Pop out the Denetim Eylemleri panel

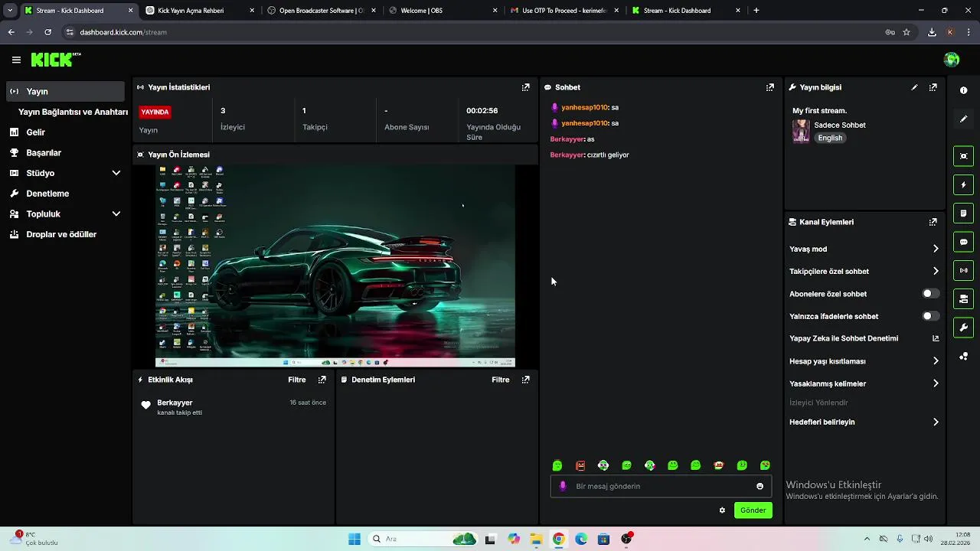[x=525, y=380]
